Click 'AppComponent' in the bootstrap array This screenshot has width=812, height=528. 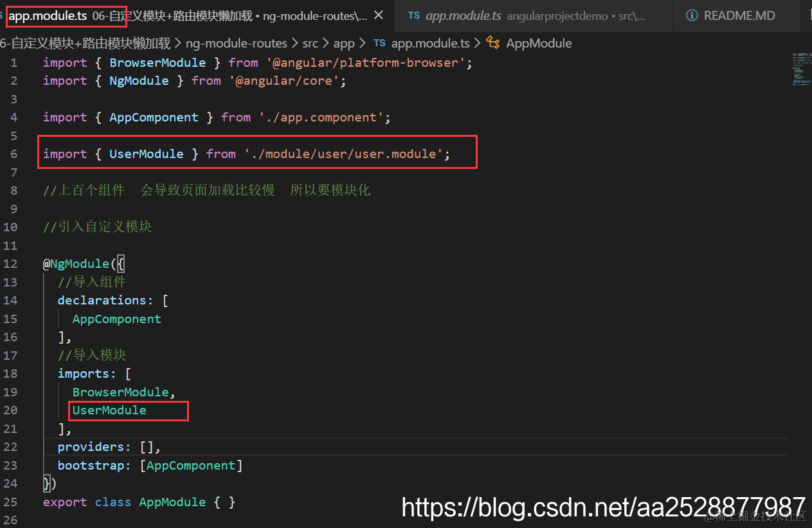pyautogui.click(x=191, y=466)
